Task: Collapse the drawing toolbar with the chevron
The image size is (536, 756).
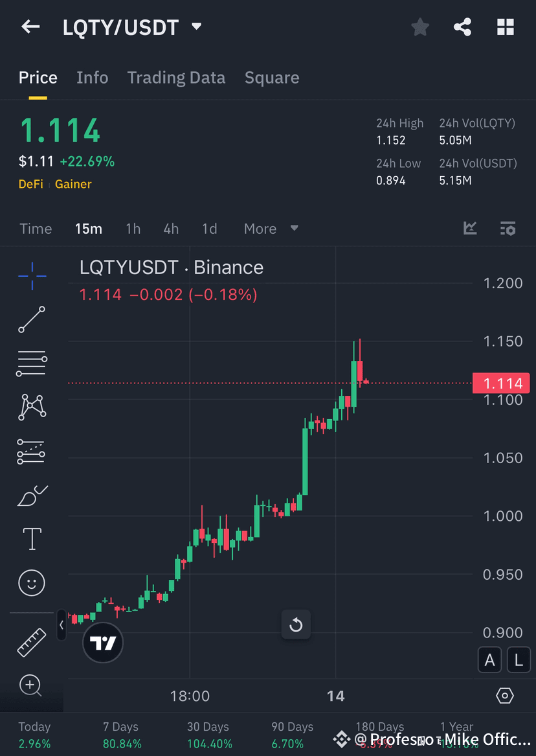Action: (61, 625)
